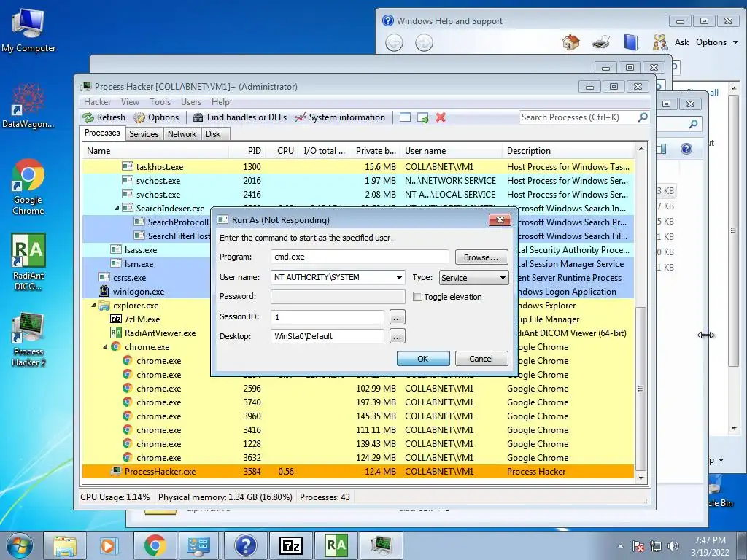Click find window and thread icon
This screenshot has height=560, width=747.
422,117
